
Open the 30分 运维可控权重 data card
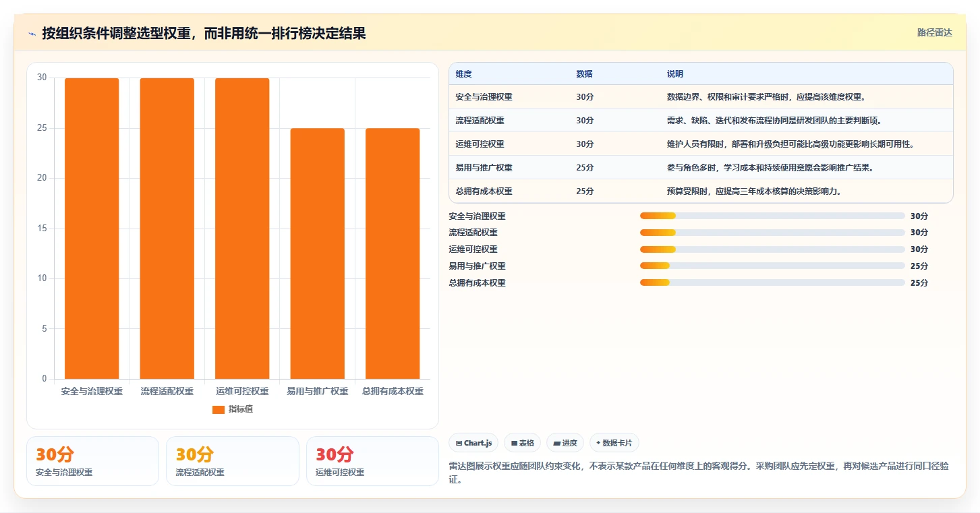(x=372, y=461)
